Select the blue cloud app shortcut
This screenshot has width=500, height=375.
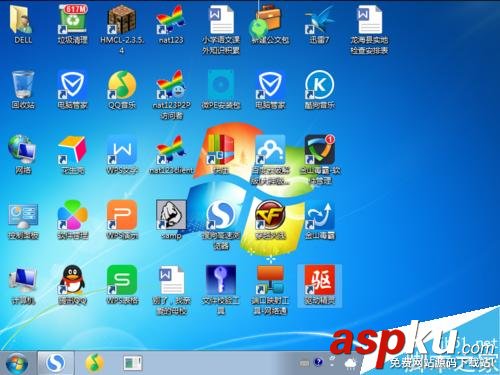[x=270, y=149]
